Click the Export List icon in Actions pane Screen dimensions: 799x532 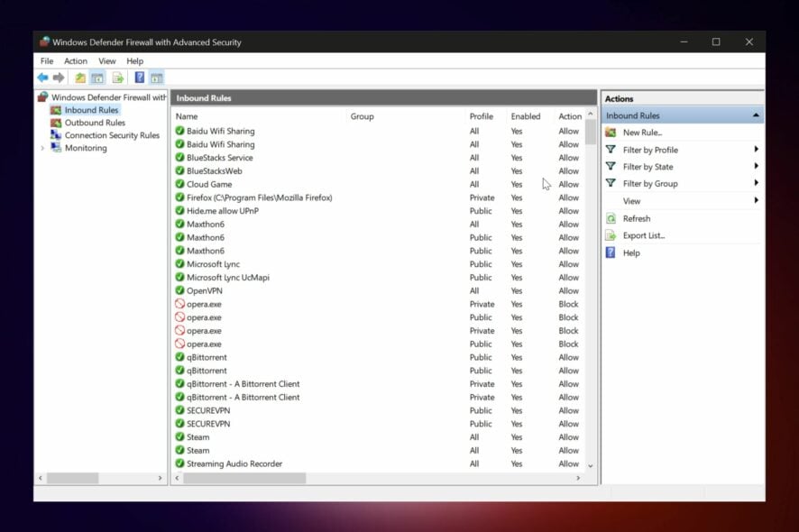[x=610, y=235]
